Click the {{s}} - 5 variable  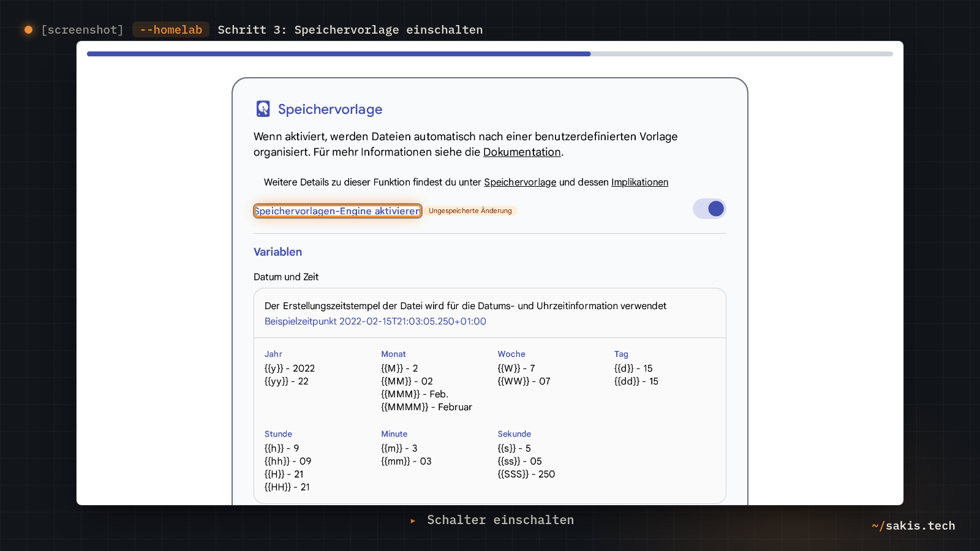(x=514, y=448)
